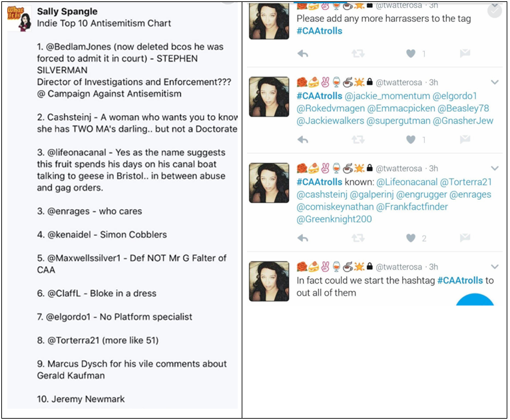Open twatterosa avatar on 'start the hashtag' tweet
Image resolution: width=510 pixels, height=420 pixels.
pos(269,281)
